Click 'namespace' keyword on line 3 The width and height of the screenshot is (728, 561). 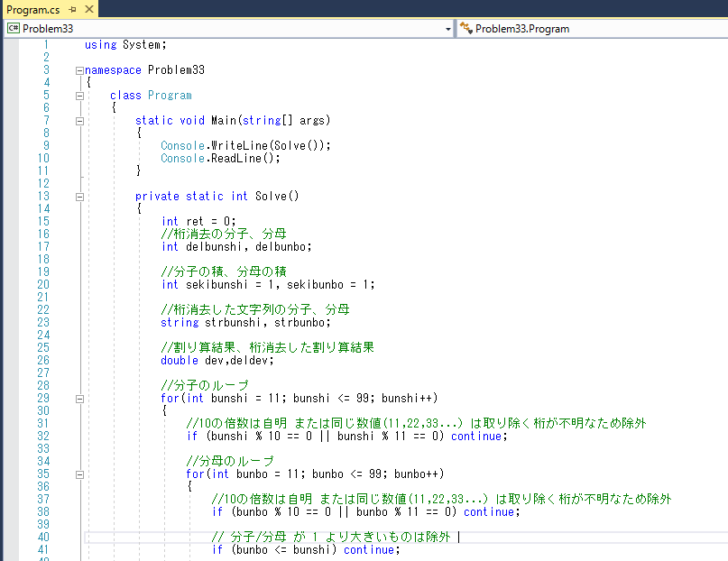click(x=113, y=70)
